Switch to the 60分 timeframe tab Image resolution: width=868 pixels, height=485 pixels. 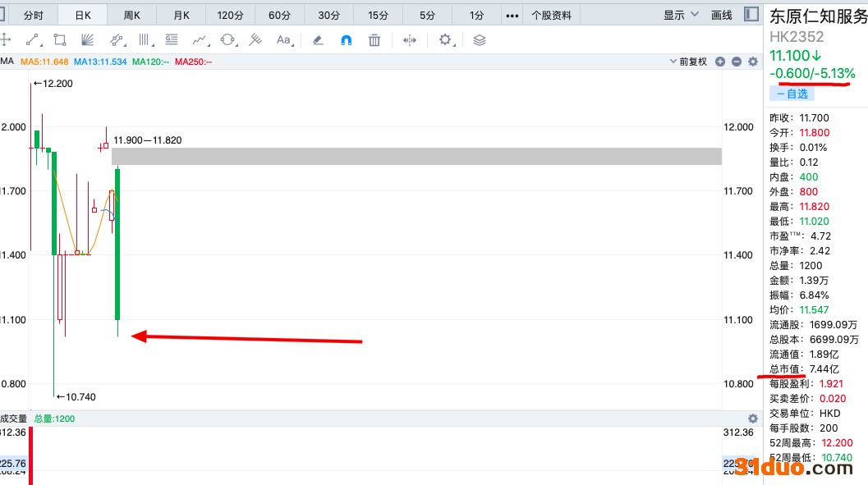(279, 15)
